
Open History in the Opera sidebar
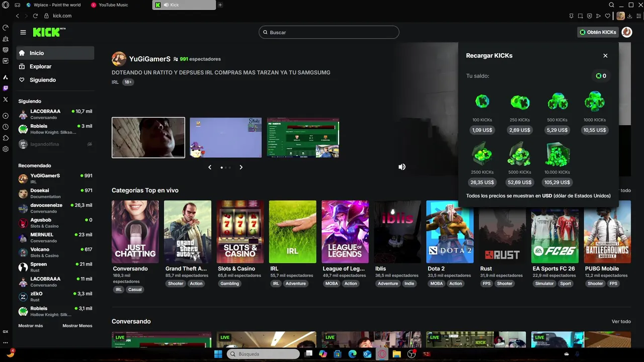pyautogui.click(x=6, y=128)
